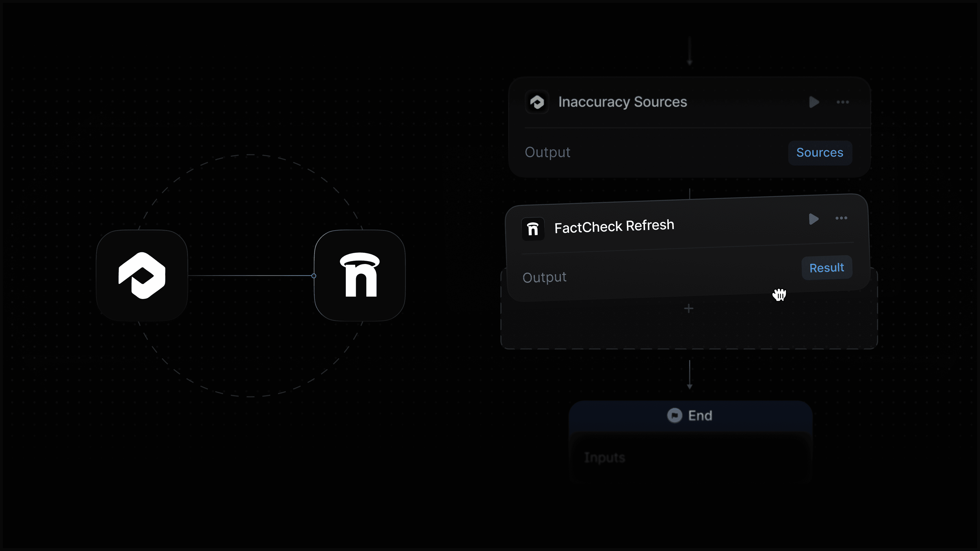Screen dimensions: 980x551
Task: Click the large AirOps app icon
Action: coord(142,275)
